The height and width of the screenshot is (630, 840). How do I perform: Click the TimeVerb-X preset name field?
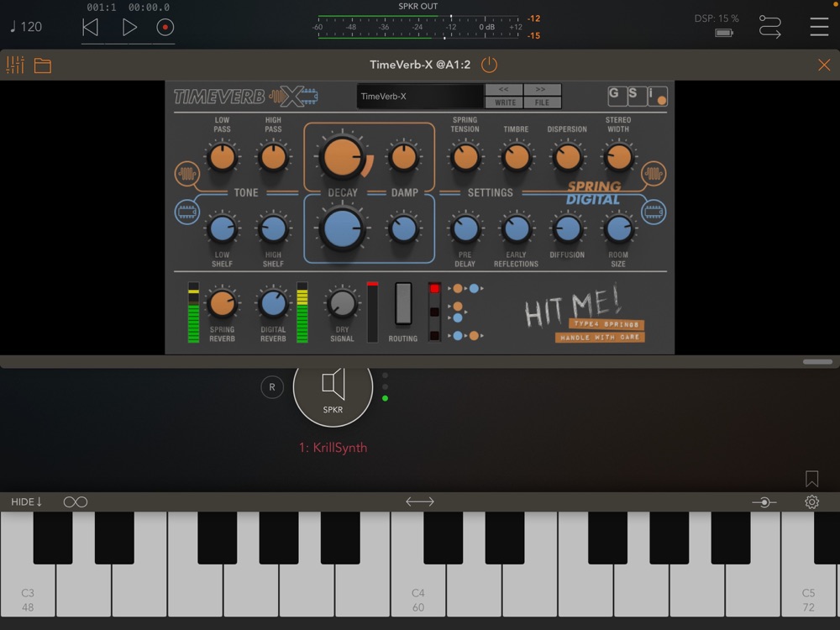tap(420, 97)
